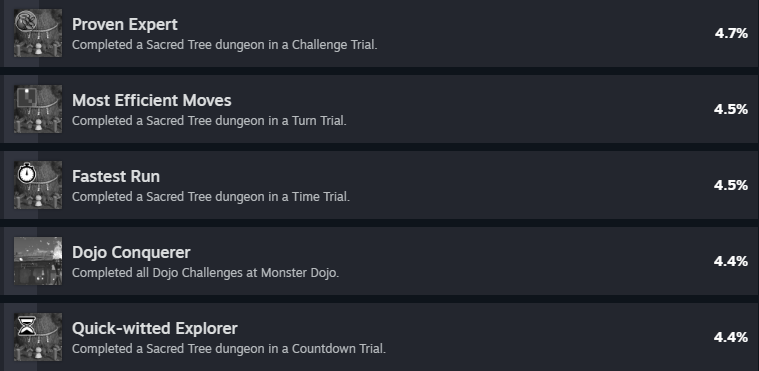Click the 4.7% percentage for Proven Expert
Image resolution: width=759 pixels, height=371 pixels.
[731, 33]
